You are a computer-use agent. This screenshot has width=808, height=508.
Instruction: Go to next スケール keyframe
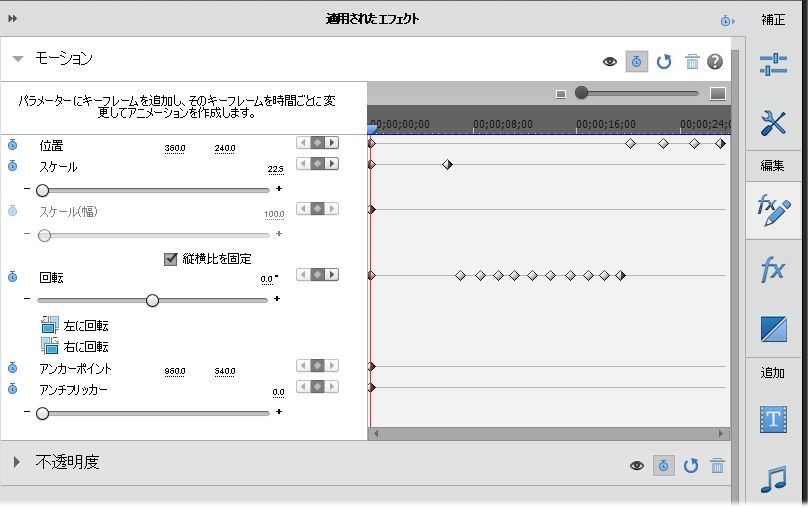331,164
